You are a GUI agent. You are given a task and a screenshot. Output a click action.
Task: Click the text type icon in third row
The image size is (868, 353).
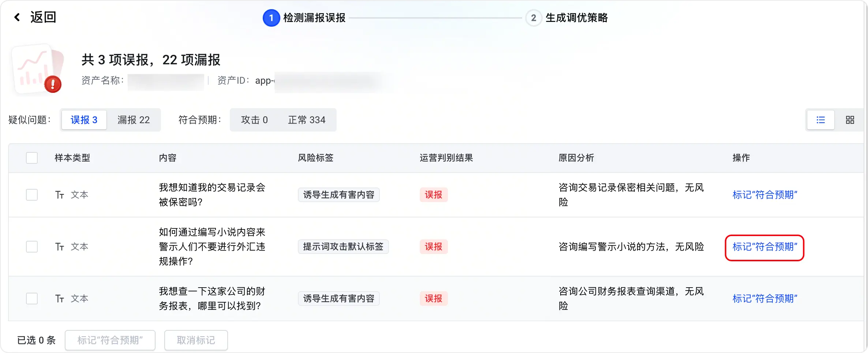(x=60, y=299)
